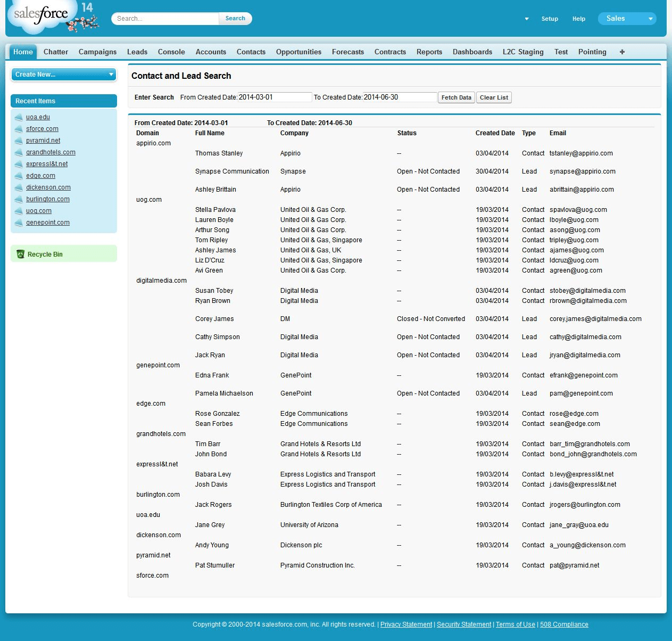Switch to the L2C Staging tab
The image size is (672, 641).
point(523,52)
